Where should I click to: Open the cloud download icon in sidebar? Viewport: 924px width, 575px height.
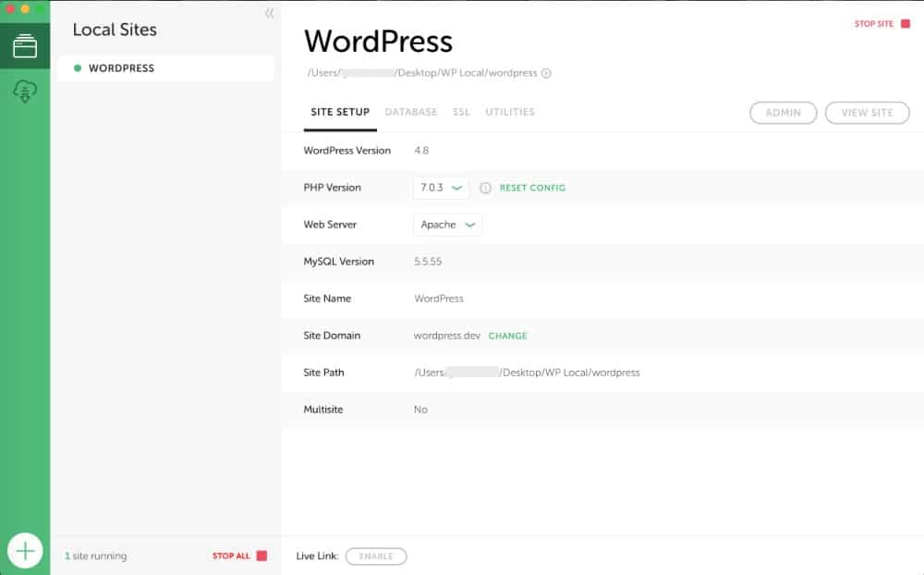point(25,91)
